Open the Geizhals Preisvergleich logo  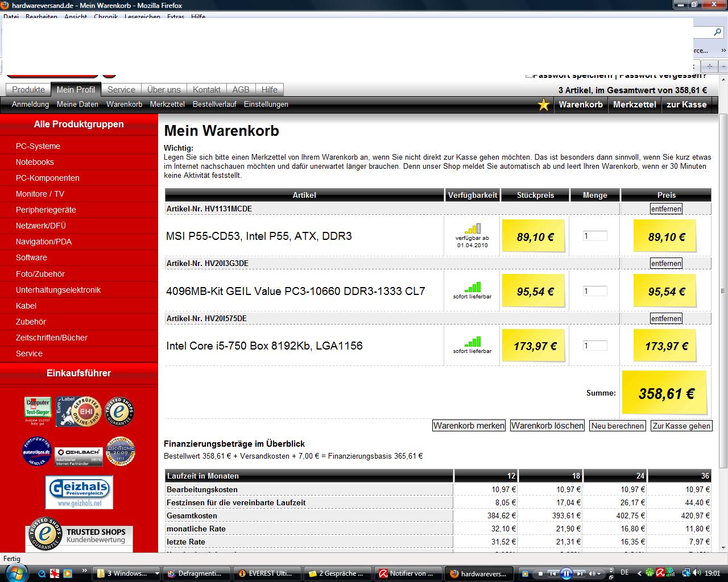(x=79, y=492)
